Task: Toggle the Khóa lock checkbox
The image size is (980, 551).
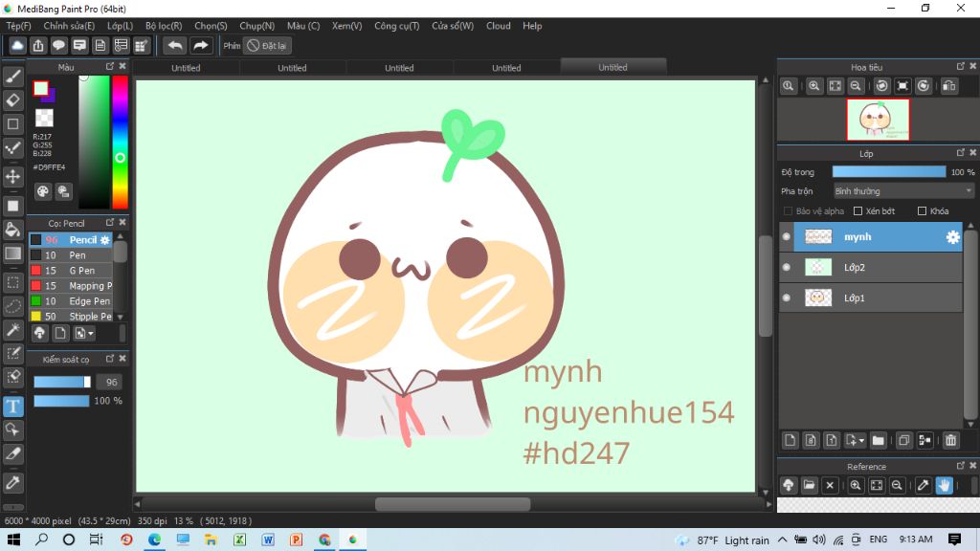Action: pyautogui.click(x=922, y=211)
